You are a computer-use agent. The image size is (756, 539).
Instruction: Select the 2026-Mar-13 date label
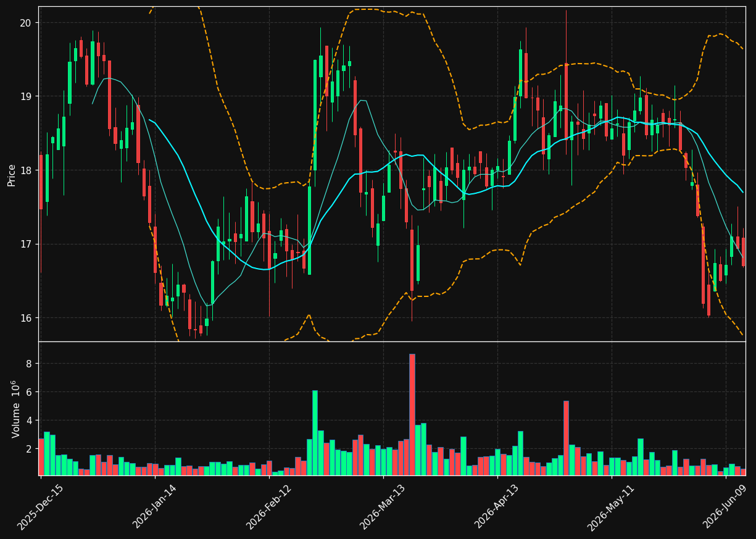(x=383, y=507)
